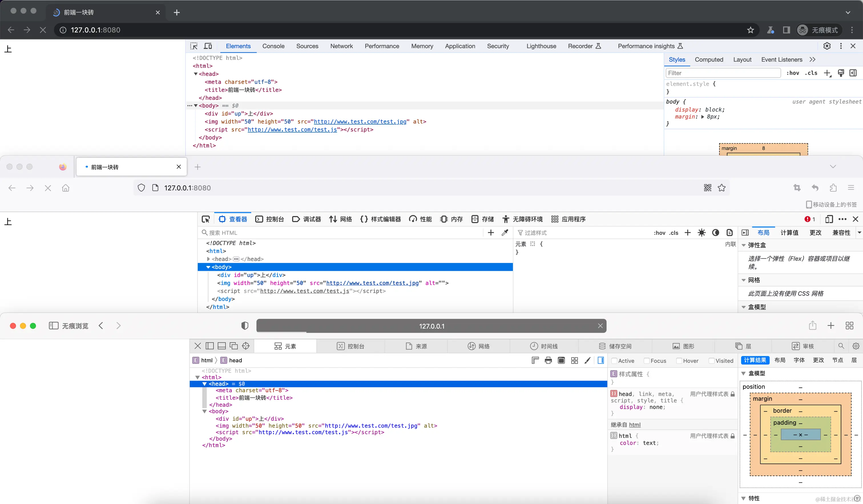Screen dimensions: 863x504
Task: Click Chrome DevTools inspect element icon
Action: (194, 46)
